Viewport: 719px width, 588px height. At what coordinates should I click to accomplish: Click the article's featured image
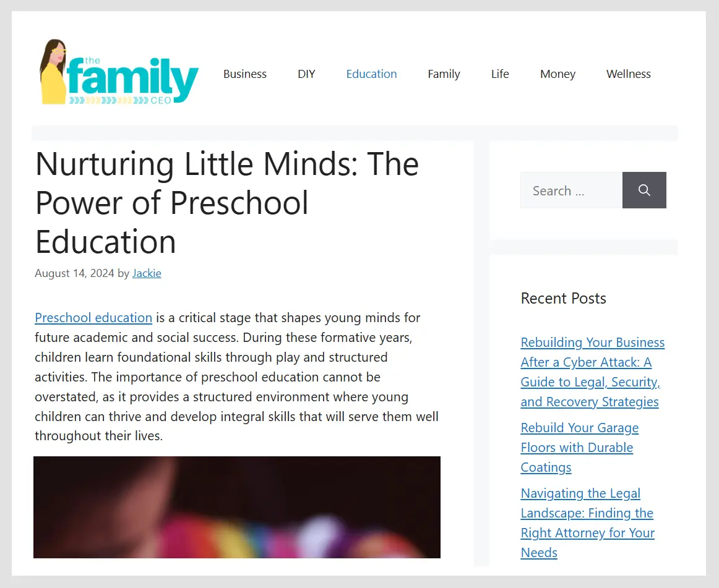[237, 507]
